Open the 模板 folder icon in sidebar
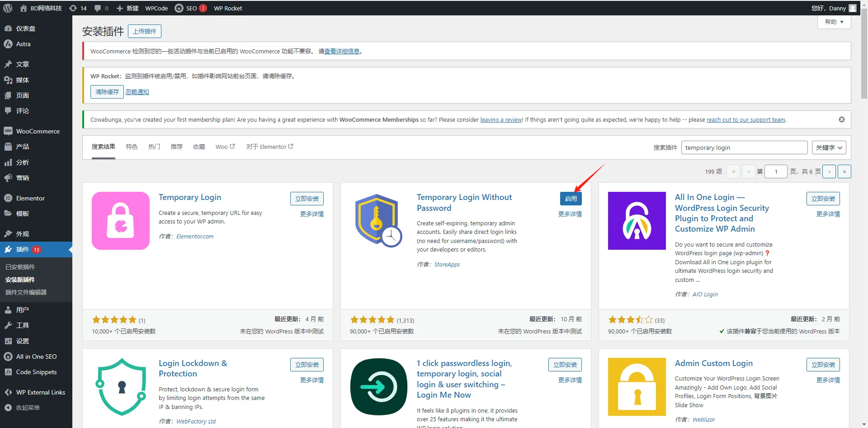The height and width of the screenshot is (428, 868). tap(8, 214)
